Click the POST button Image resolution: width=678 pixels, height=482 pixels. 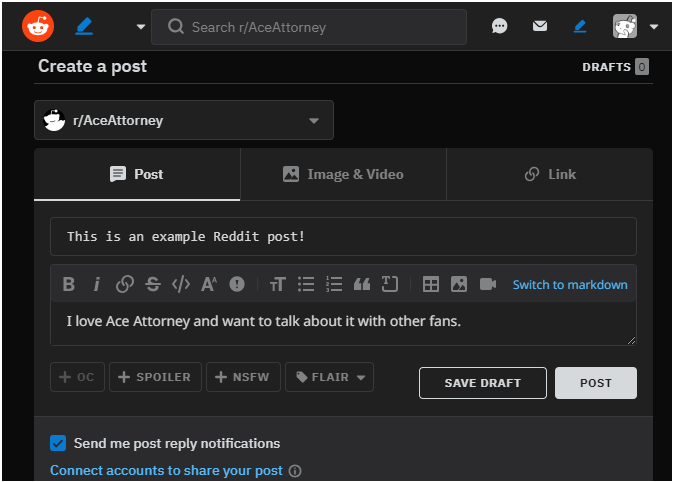[596, 383]
